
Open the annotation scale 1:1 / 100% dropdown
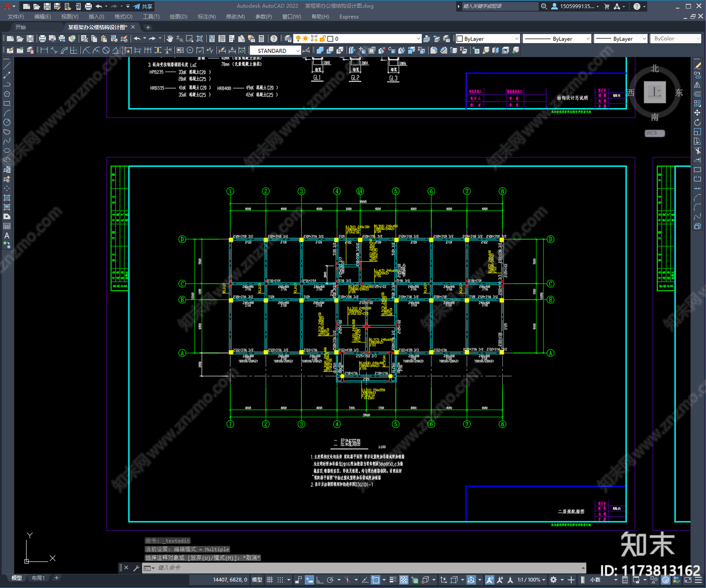tap(531, 580)
